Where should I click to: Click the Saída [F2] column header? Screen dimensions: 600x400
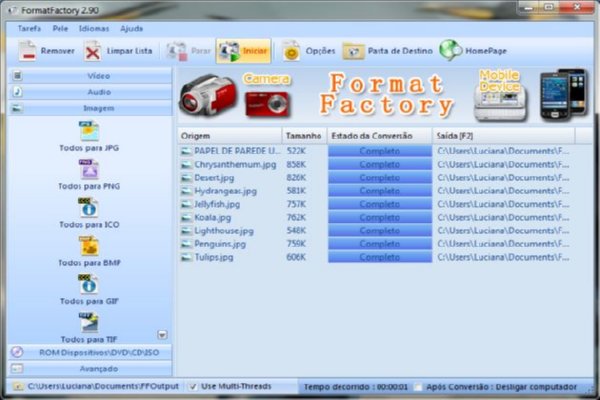504,136
